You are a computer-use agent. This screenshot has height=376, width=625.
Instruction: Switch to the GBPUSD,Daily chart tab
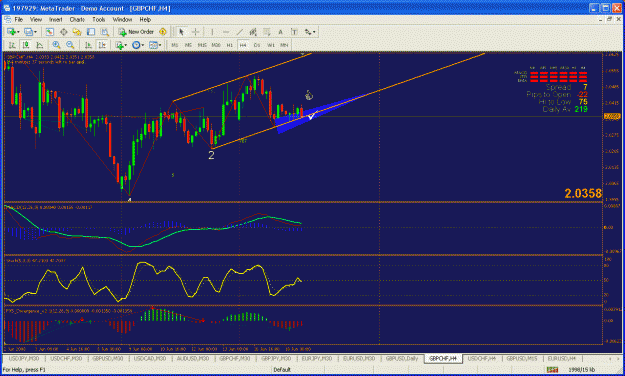point(402,359)
